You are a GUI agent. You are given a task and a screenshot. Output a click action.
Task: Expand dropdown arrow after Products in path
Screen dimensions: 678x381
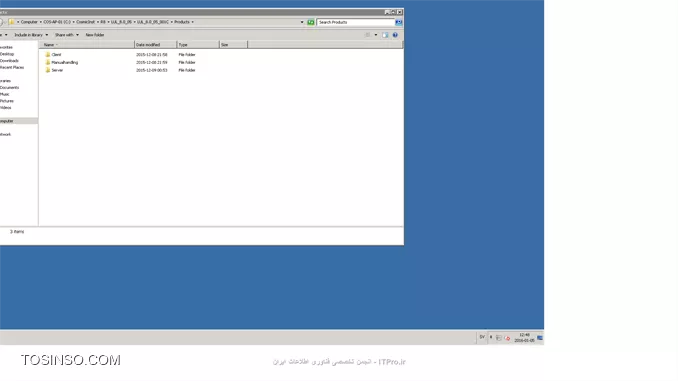[x=192, y=22]
